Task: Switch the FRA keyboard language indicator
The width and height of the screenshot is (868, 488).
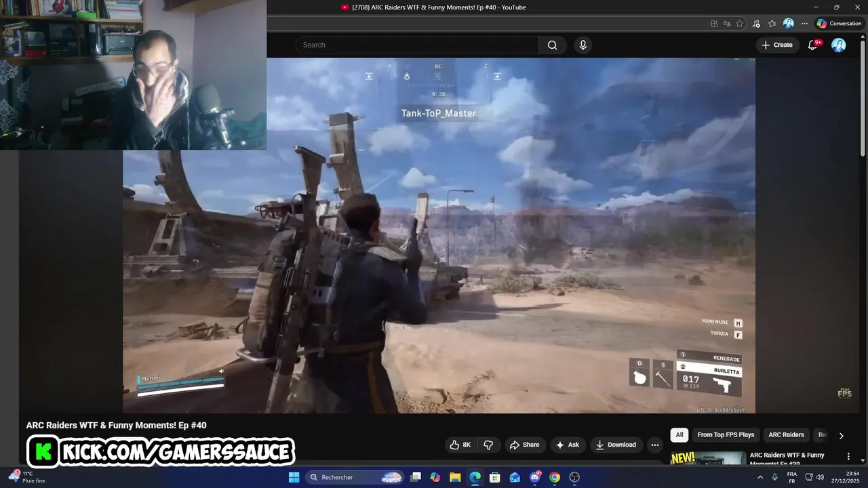Action: (x=792, y=477)
